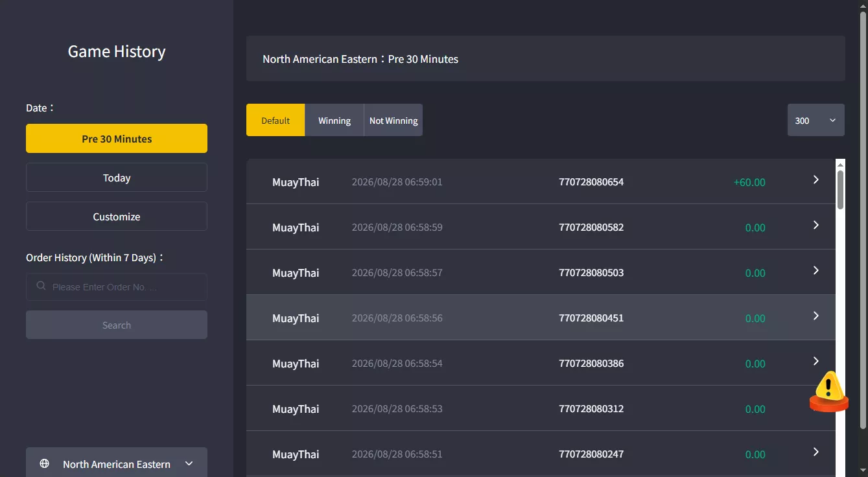The image size is (868, 477).
Task: Open details arrow for order 770728080654
Action: pos(816,180)
